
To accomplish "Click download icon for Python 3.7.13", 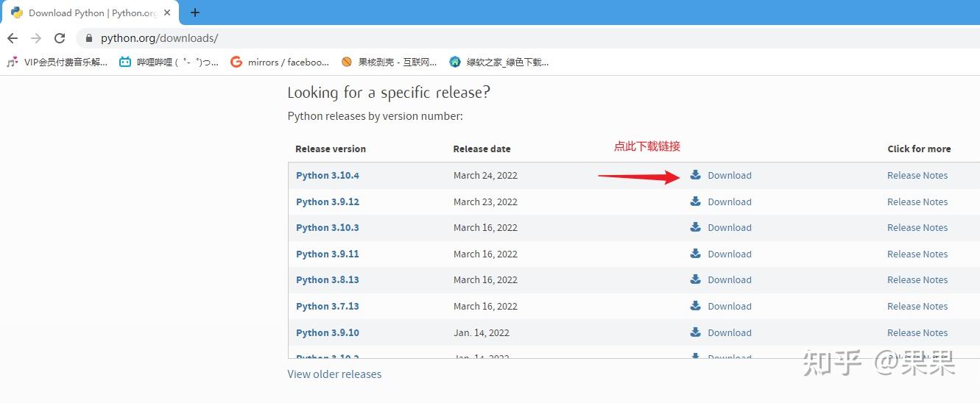I will click(x=695, y=306).
